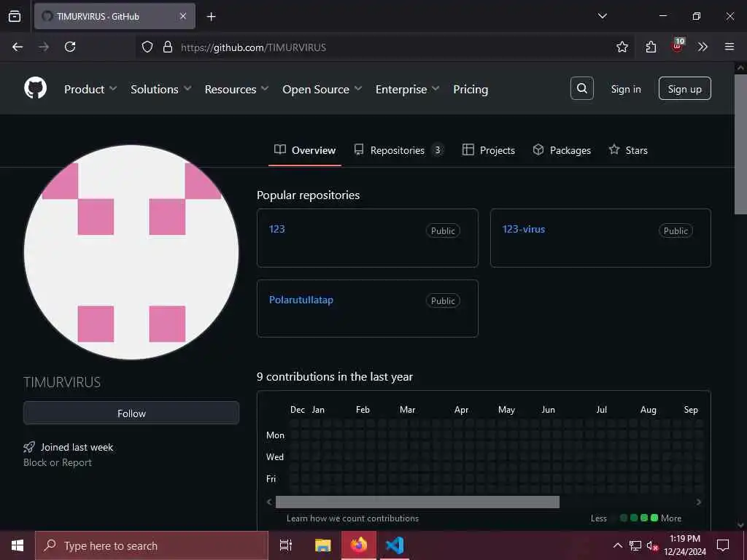Switch to the Repositories tab
Image resolution: width=747 pixels, height=560 pixels.
[399, 150]
